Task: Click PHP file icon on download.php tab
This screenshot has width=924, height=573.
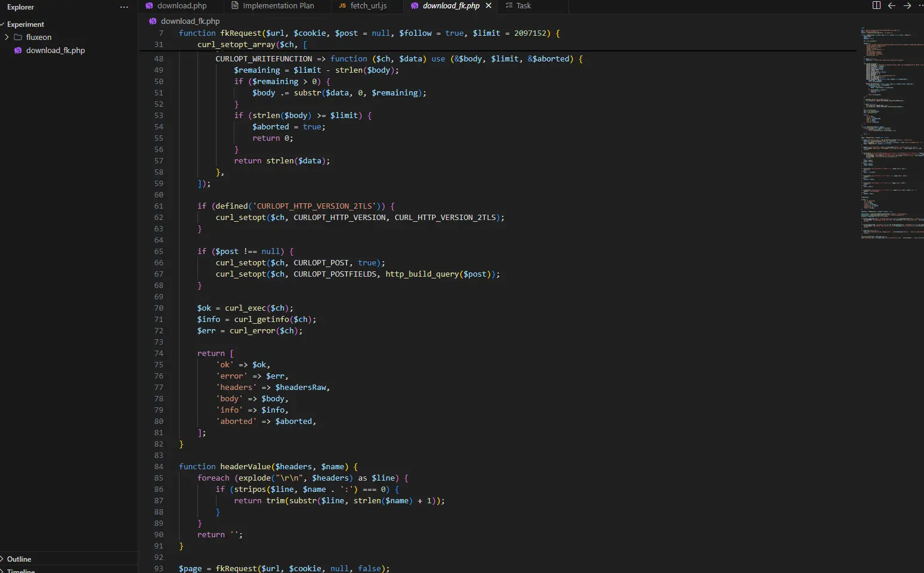Action: pos(149,6)
